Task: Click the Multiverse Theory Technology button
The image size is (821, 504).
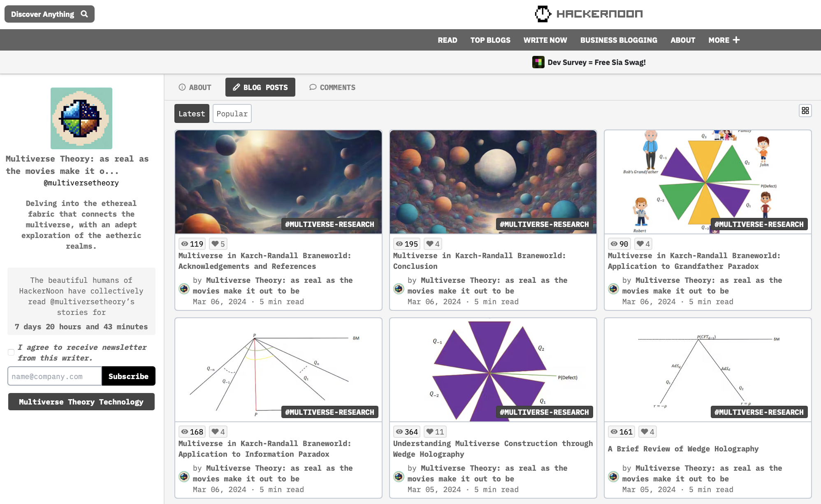Action: 81,402
